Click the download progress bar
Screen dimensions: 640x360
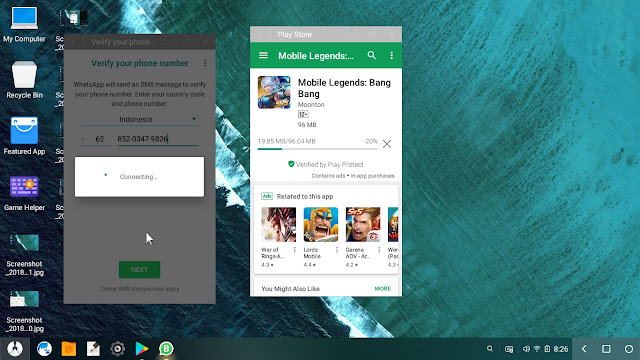(x=317, y=149)
